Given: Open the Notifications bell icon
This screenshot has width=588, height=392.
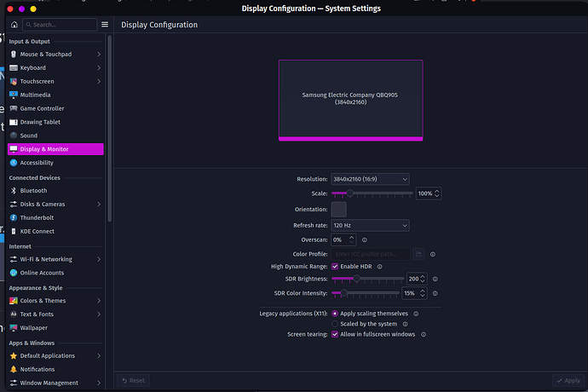Looking at the screenshot, I should pyautogui.click(x=14, y=369).
